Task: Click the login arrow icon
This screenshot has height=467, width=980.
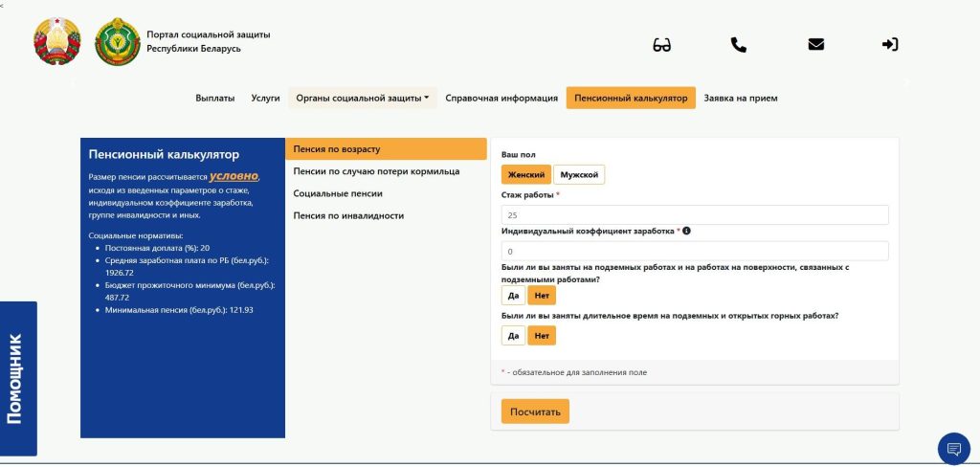Action: (890, 45)
